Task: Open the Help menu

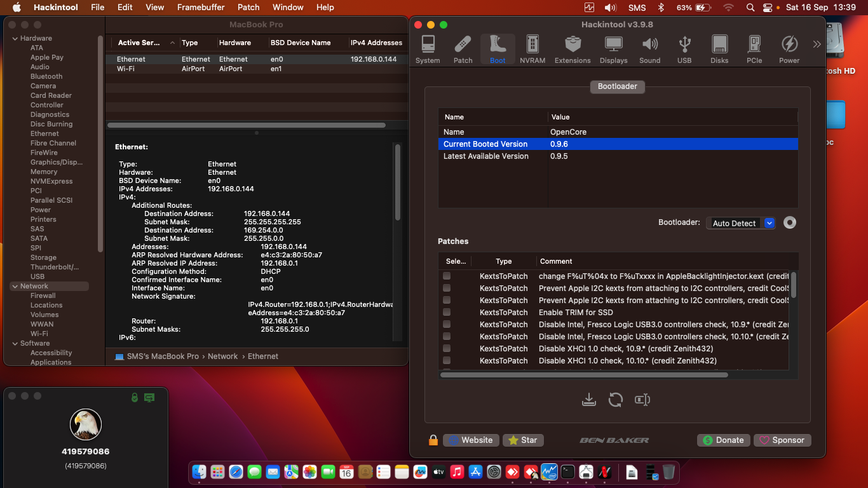Action: (x=325, y=8)
